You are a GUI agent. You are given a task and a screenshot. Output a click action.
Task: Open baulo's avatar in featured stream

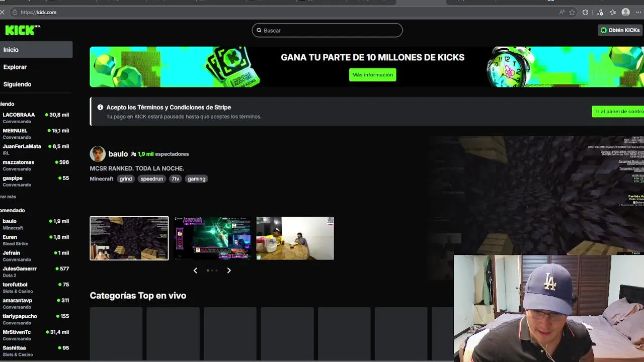pos(98,154)
